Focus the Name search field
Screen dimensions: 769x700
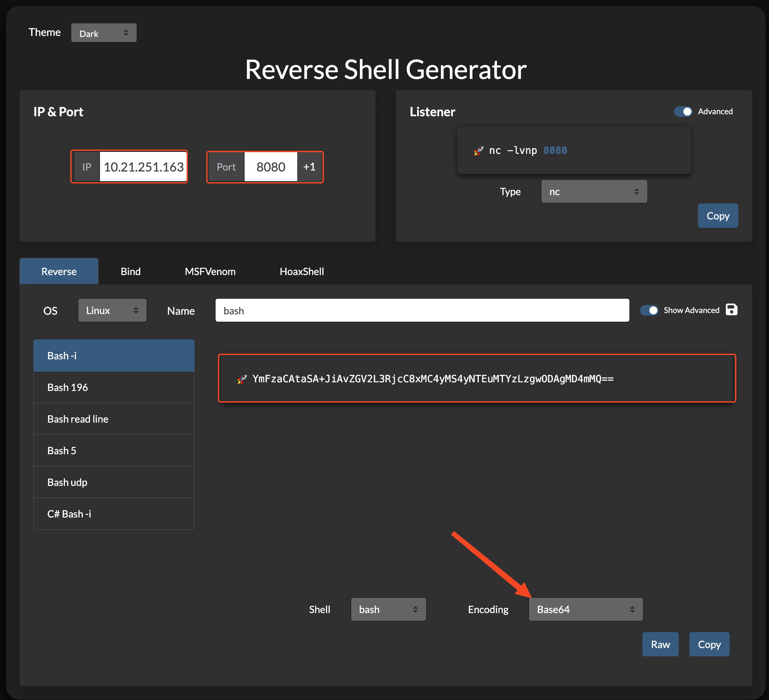pos(422,310)
